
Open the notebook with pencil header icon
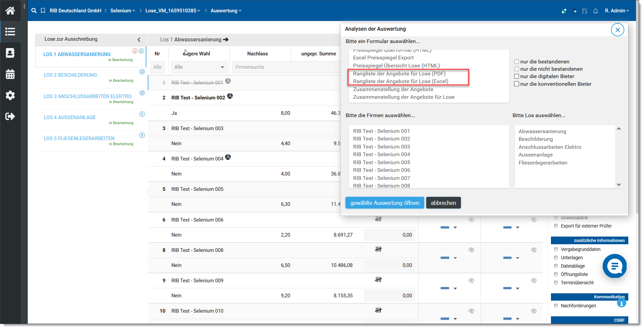point(585,11)
